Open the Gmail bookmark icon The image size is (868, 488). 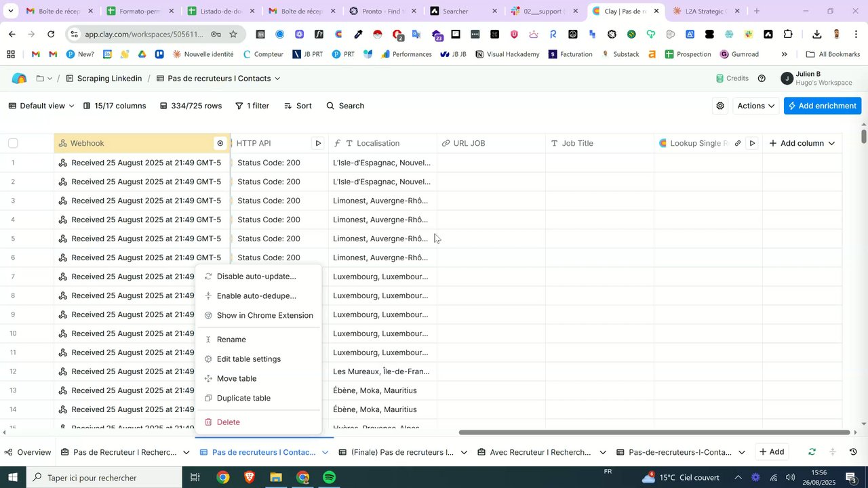[x=36, y=54]
